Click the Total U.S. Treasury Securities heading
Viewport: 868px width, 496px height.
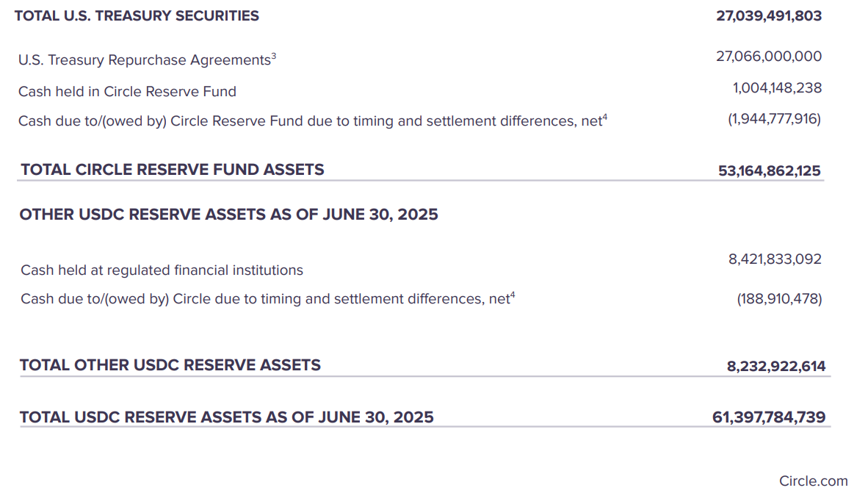tap(137, 15)
